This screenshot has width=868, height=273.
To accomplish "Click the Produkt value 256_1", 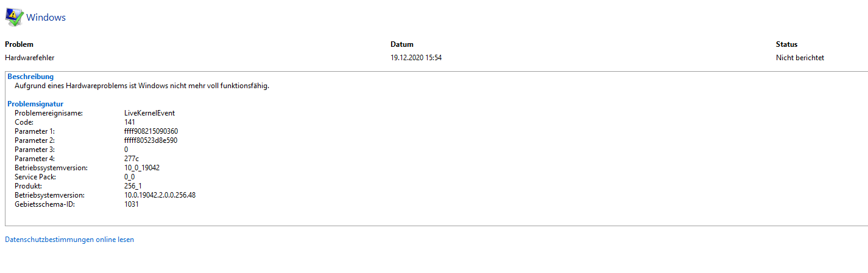I will coord(134,186).
